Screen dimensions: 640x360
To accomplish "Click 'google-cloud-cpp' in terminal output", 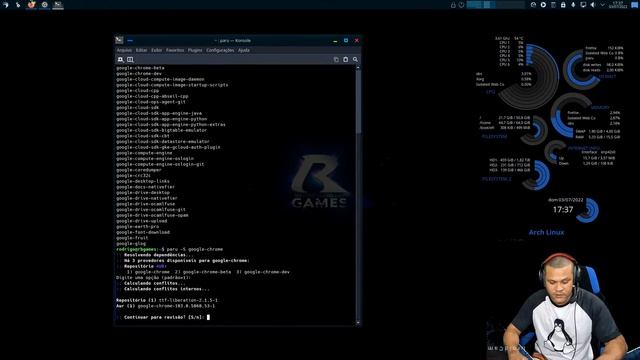I will [x=138, y=91].
